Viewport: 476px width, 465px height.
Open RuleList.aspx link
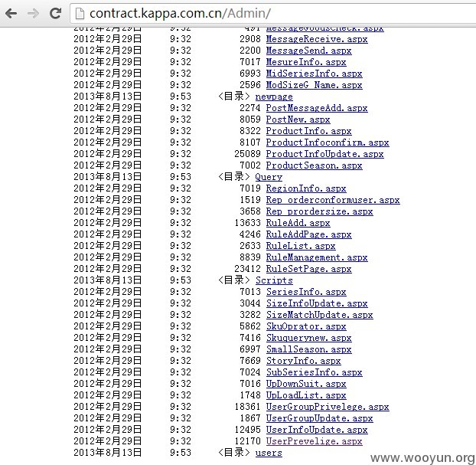pyautogui.click(x=301, y=246)
